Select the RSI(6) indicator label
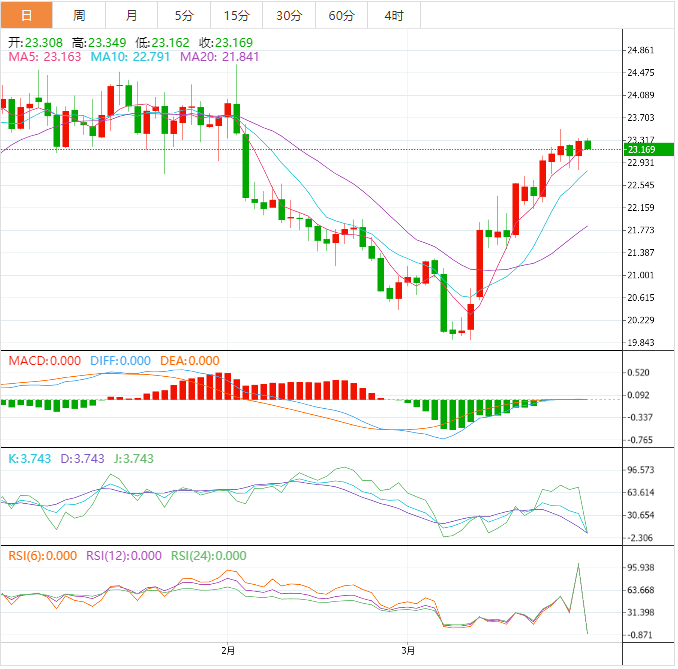This screenshot has height=669, width=678. pyautogui.click(x=42, y=556)
